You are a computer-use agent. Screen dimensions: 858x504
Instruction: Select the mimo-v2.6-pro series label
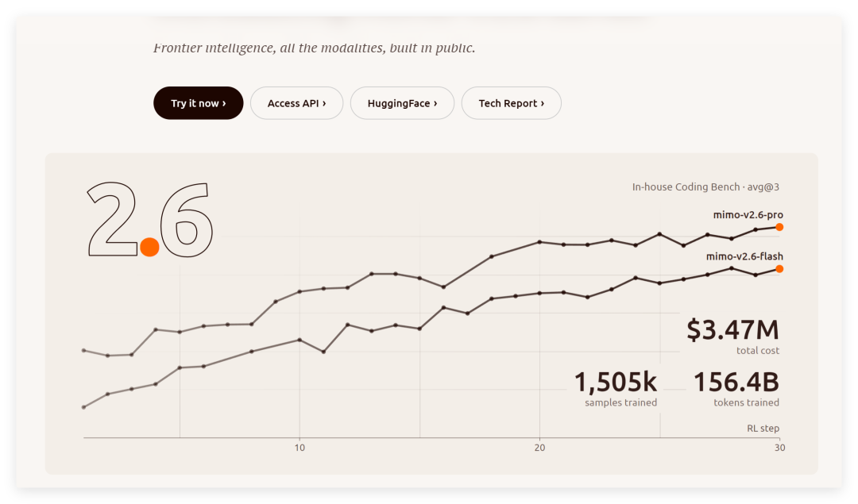[x=748, y=215]
